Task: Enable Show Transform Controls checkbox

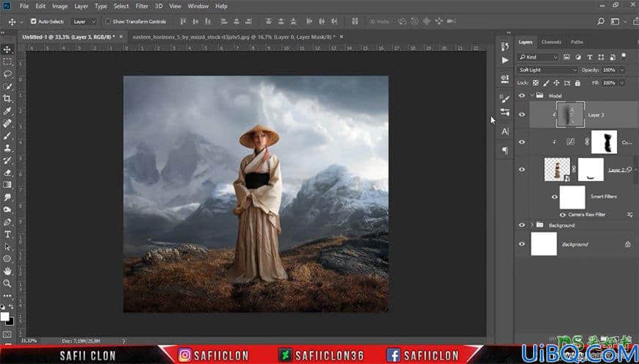Action: click(107, 21)
